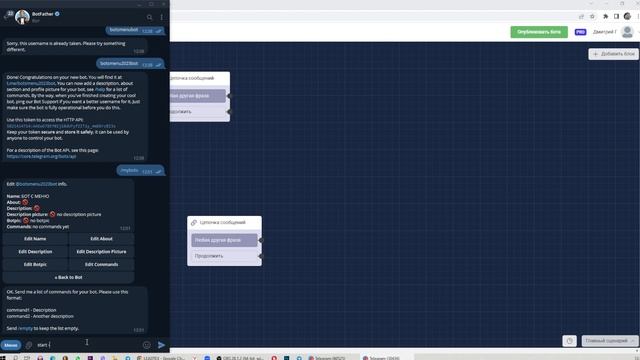Bookmark the page with the star icon
The image size is (640, 360).
point(592,16)
